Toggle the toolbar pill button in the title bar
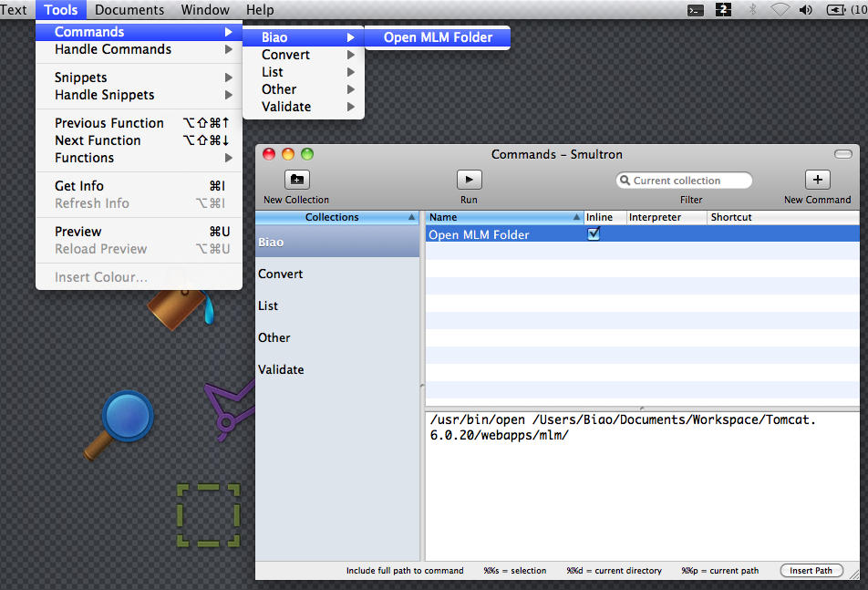868x590 pixels. point(843,154)
